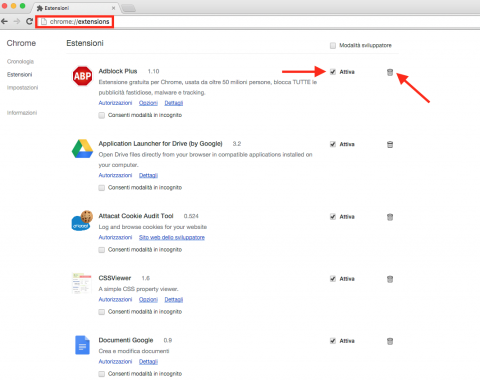View Autorizzazioni for Documenti Google
The width and height of the screenshot is (480, 381).
(115, 361)
